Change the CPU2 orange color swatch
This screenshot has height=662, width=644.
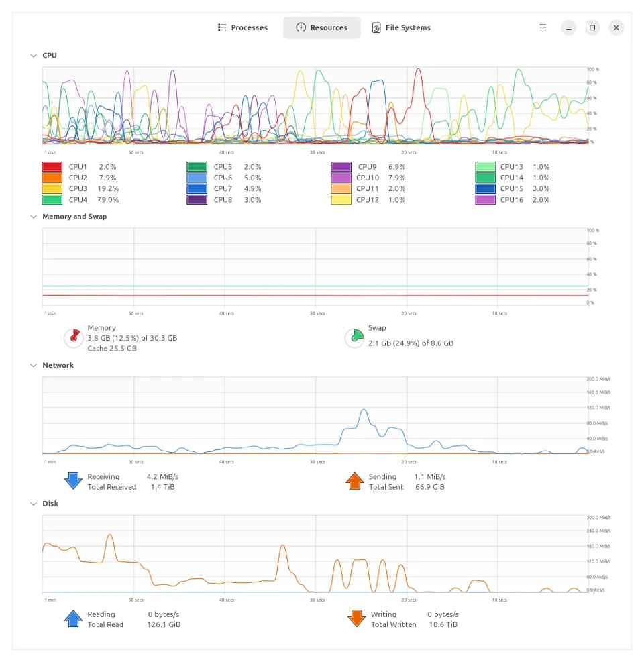click(52, 178)
